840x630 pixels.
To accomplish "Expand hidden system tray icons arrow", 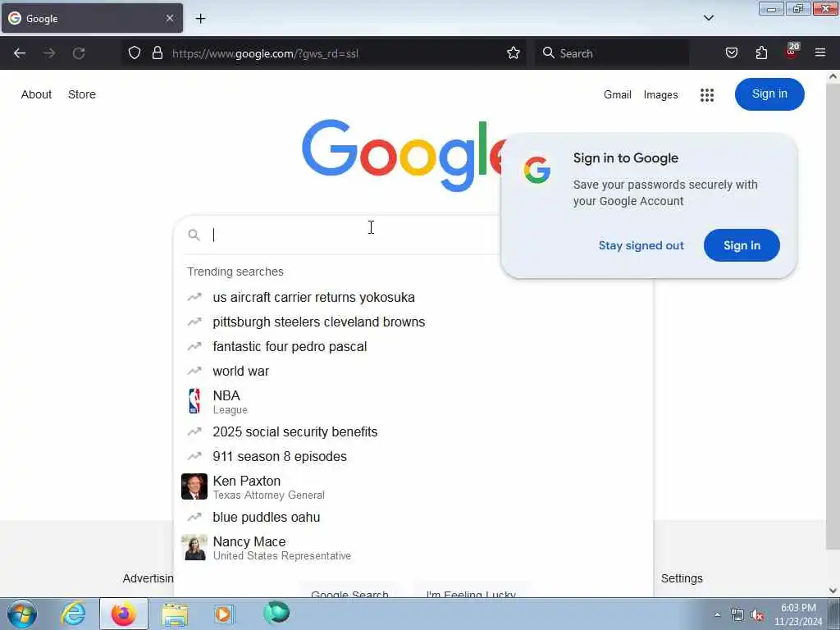I will (717, 614).
